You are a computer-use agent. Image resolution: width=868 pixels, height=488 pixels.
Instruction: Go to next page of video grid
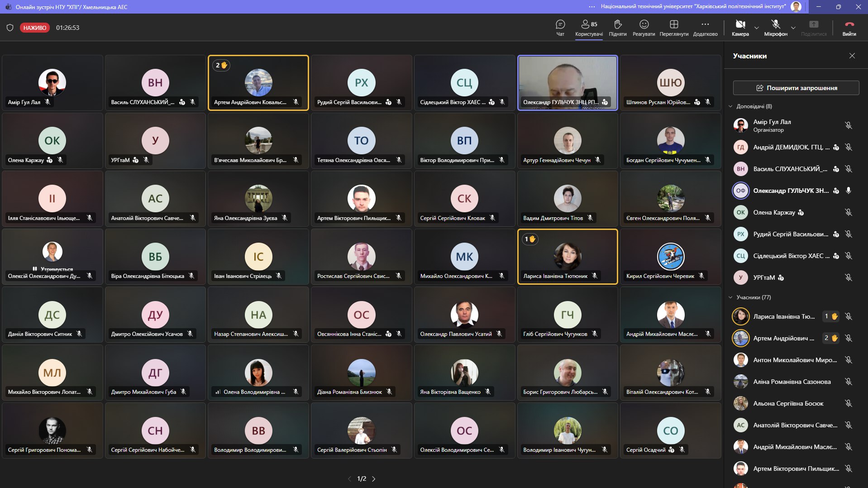tap(373, 478)
